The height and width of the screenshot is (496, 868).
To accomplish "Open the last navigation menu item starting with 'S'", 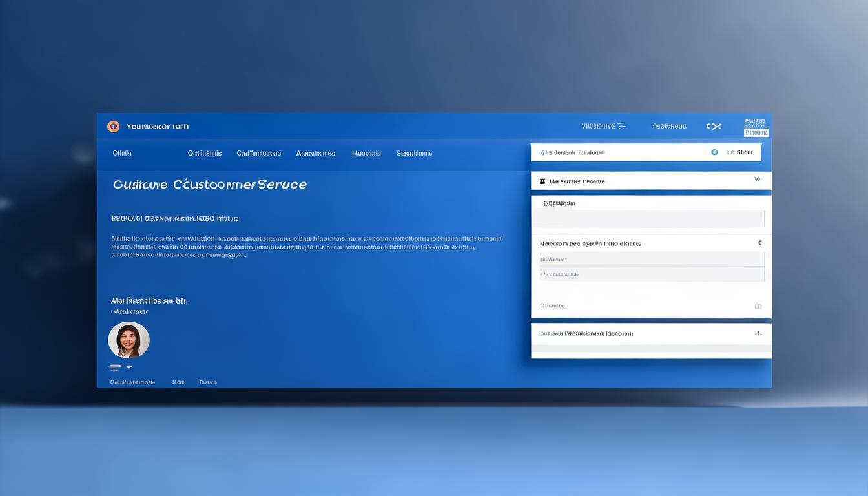I will click(414, 153).
